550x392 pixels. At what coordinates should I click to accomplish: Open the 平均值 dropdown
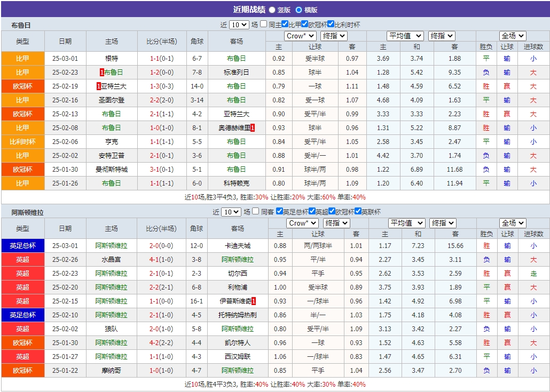pos(404,35)
